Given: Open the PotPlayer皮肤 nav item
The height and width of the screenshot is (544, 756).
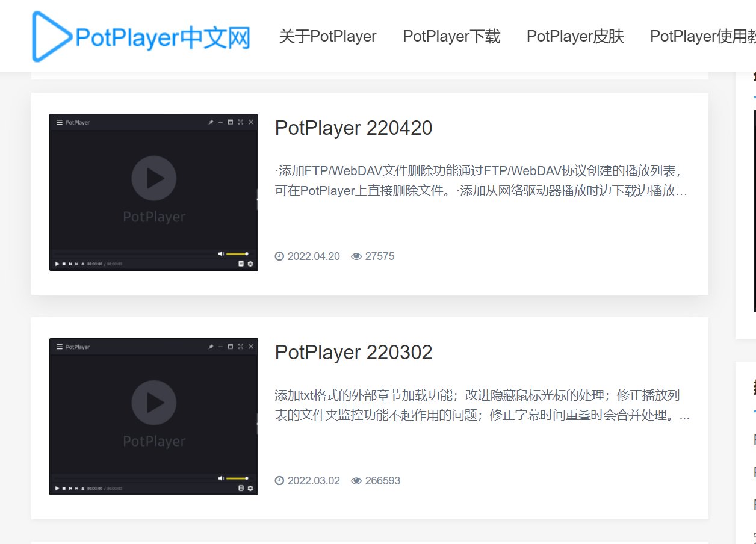Looking at the screenshot, I should [575, 36].
